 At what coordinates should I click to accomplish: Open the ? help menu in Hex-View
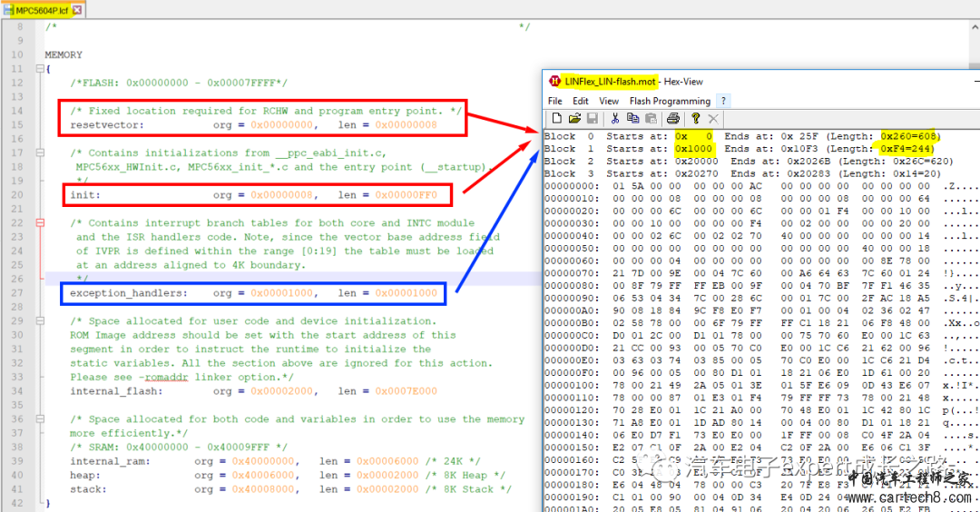(724, 101)
